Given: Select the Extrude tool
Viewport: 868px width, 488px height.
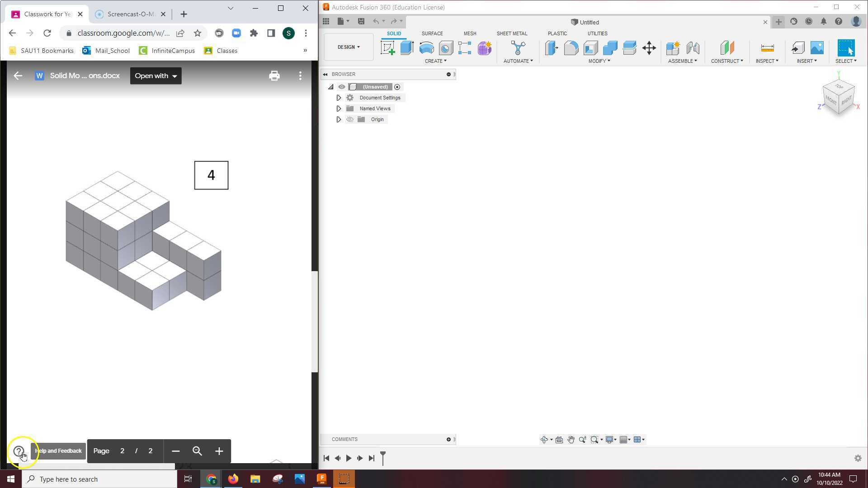Looking at the screenshot, I should pyautogui.click(x=406, y=48).
